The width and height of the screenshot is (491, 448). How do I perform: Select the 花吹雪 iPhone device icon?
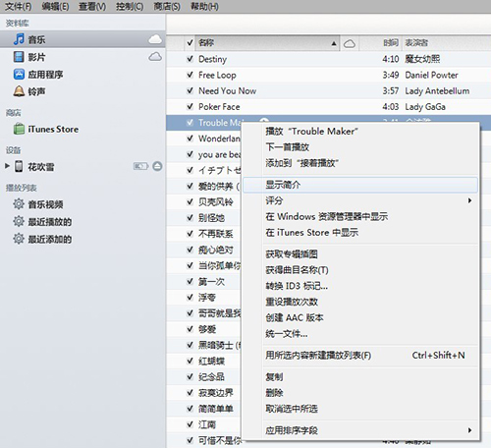pos(19,166)
